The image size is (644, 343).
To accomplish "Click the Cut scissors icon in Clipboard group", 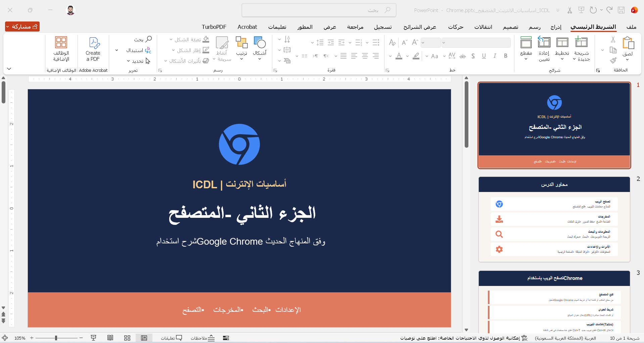I will 613,40.
